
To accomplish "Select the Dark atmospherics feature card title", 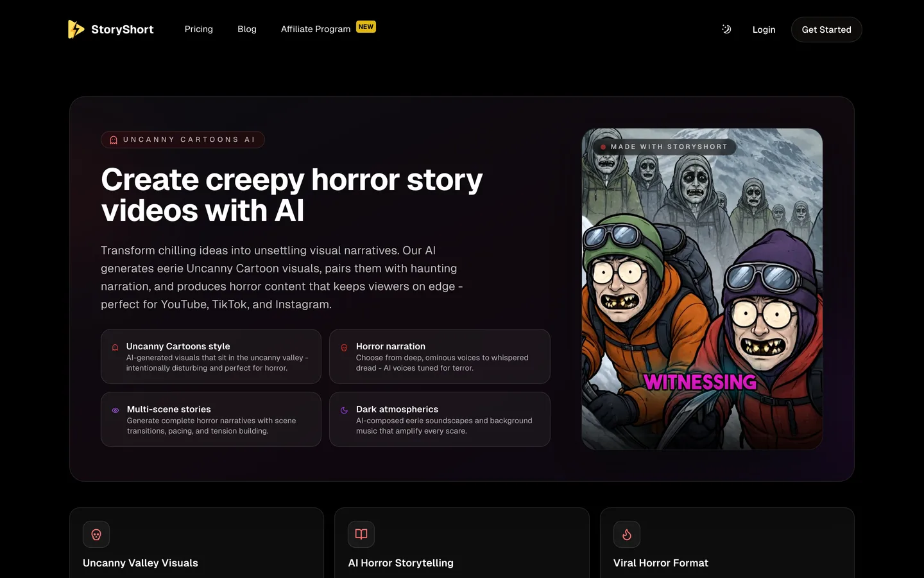I will 397,409.
